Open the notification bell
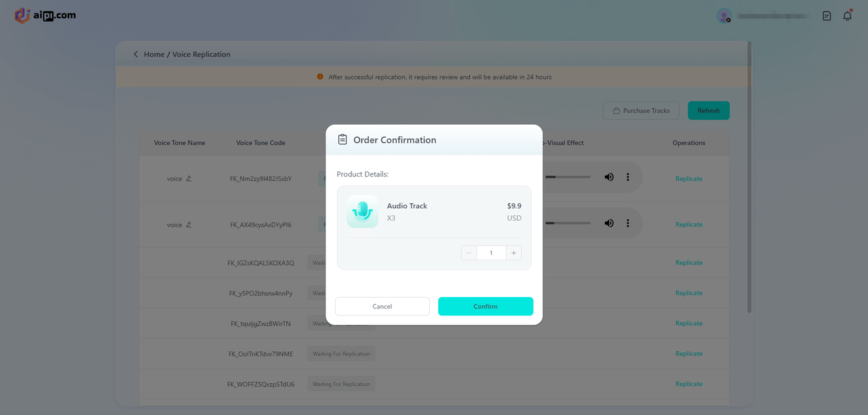 pyautogui.click(x=847, y=16)
